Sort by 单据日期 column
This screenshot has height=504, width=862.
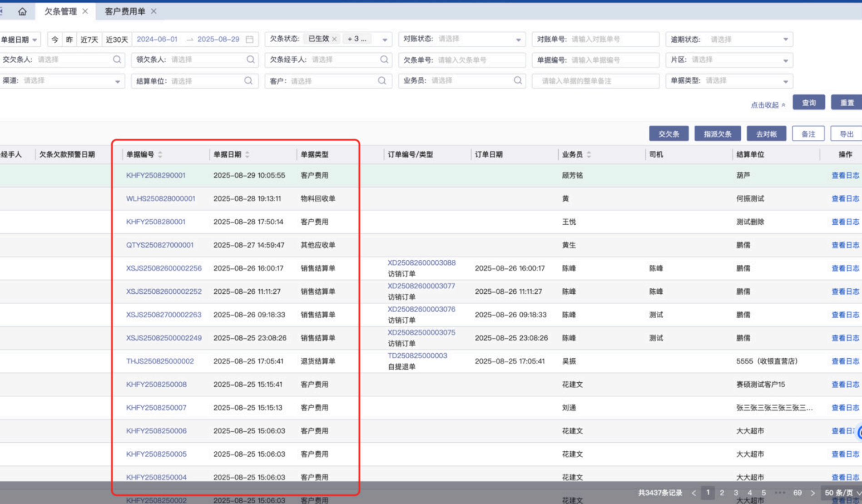point(248,155)
